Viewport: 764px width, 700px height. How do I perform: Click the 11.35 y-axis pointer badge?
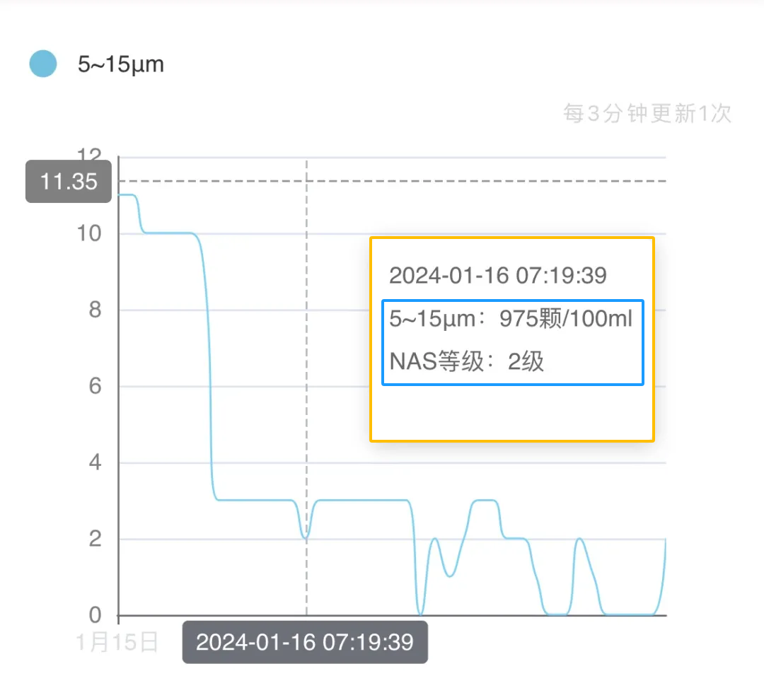tap(69, 182)
